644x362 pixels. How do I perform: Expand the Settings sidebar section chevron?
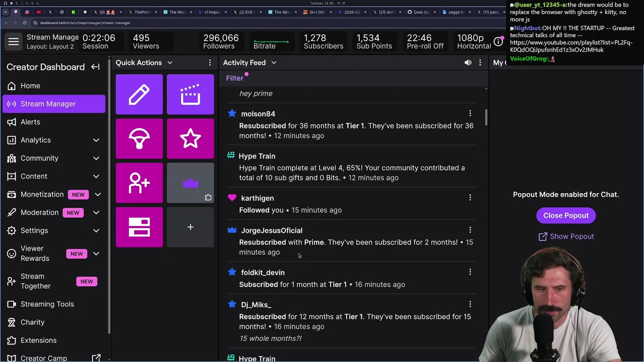tap(96, 231)
